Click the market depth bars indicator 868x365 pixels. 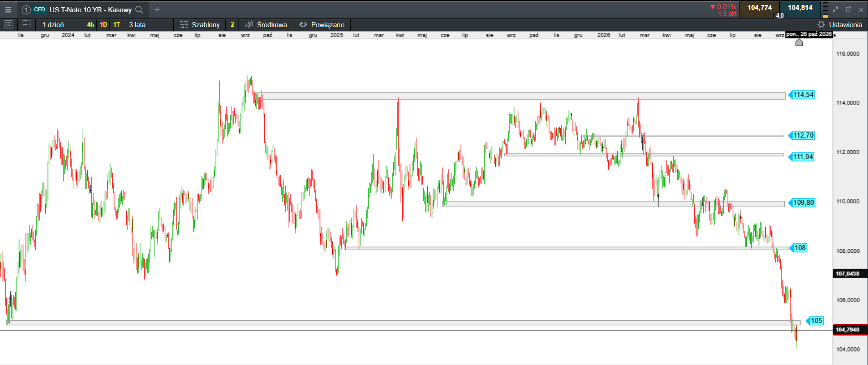[825, 9]
